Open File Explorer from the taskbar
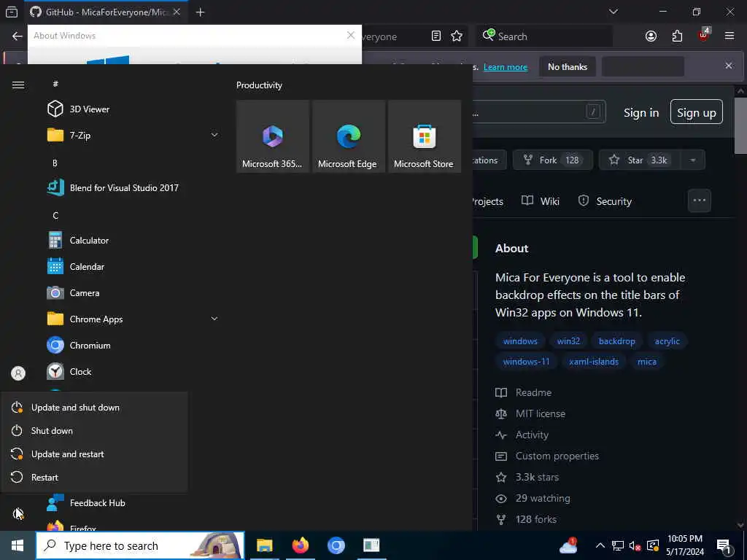This screenshot has width=747, height=560. coord(264,545)
